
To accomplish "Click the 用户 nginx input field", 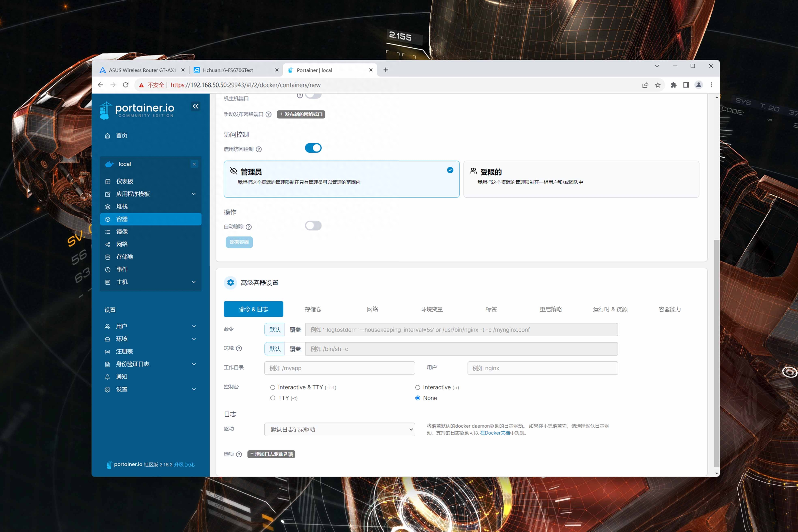I will tap(543, 368).
